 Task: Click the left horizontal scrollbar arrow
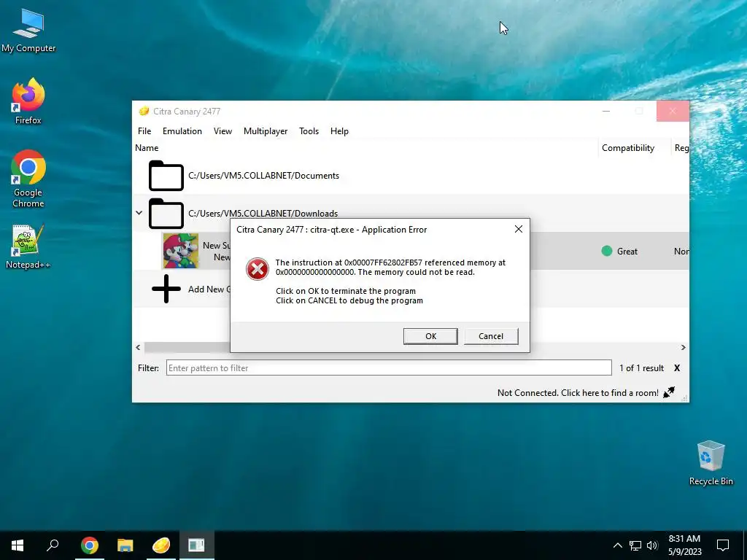click(x=138, y=348)
